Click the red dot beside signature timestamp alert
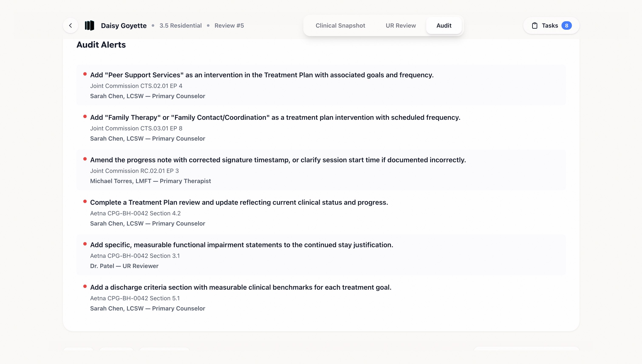The image size is (642, 364). tap(85, 159)
